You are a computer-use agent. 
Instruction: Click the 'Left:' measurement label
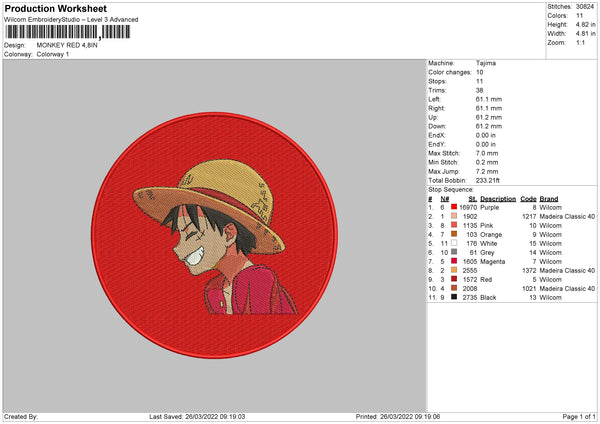point(434,99)
